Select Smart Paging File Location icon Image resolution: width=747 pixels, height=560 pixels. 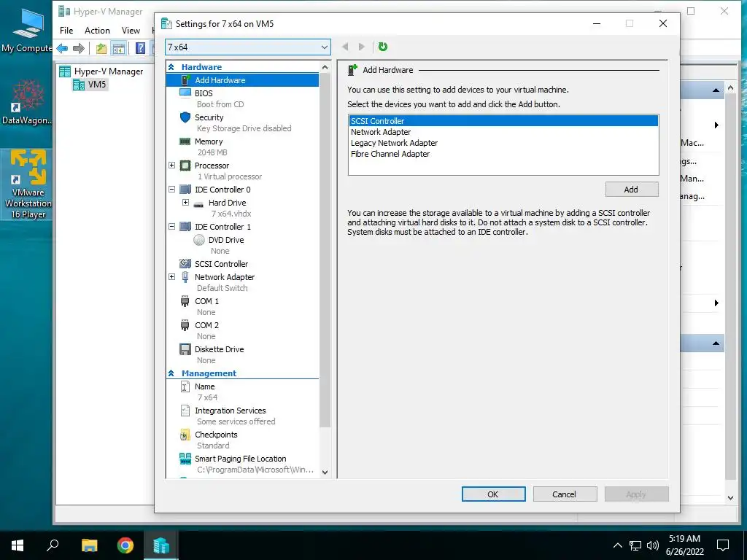[x=185, y=459]
